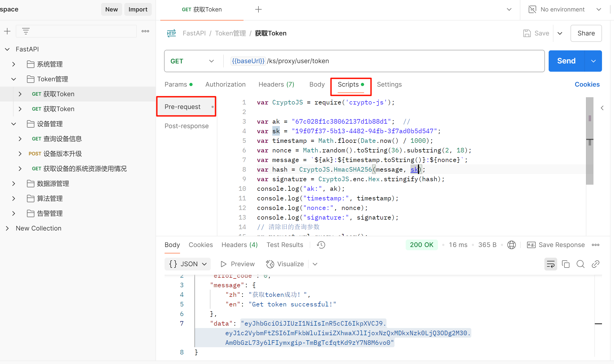
Task: Collapse the Token管理 folder
Action: 14,79
